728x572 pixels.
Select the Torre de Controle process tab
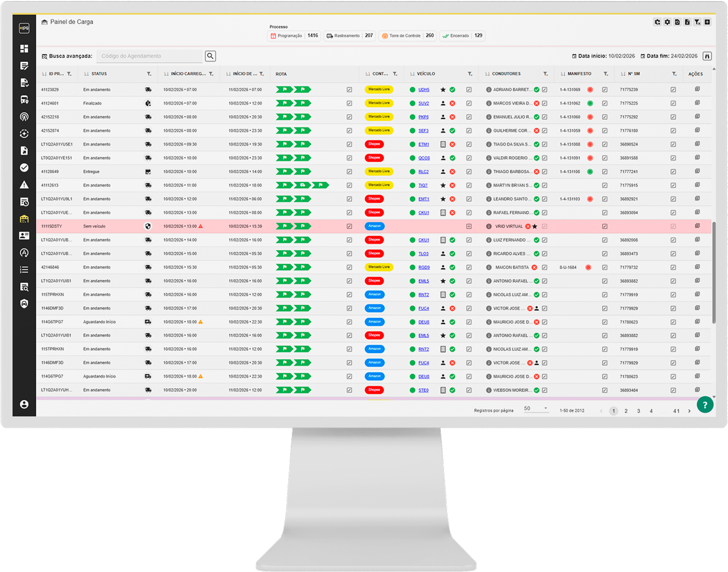pyautogui.click(x=408, y=36)
